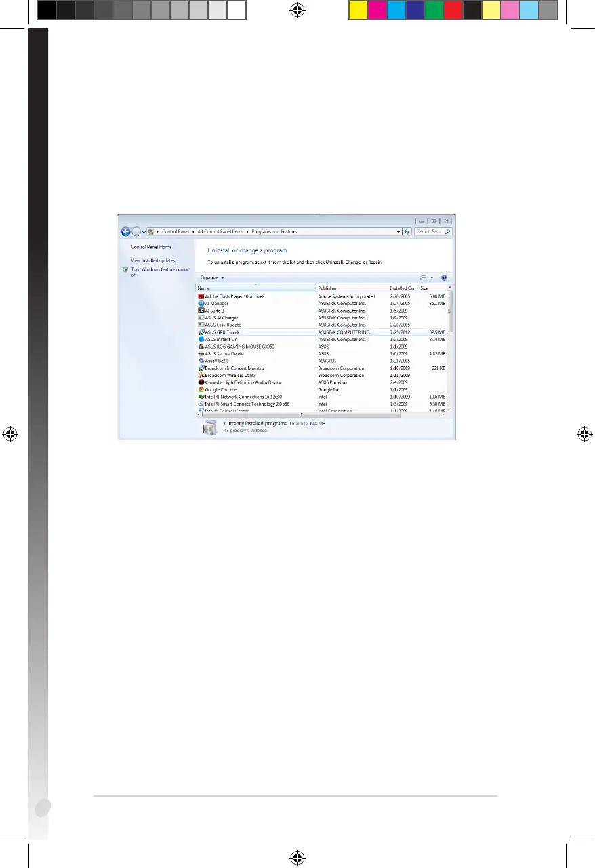This screenshot has width=595, height=868.
Task: Click Programs and Features in the breadcrumb
Action: tap(275, 232)
